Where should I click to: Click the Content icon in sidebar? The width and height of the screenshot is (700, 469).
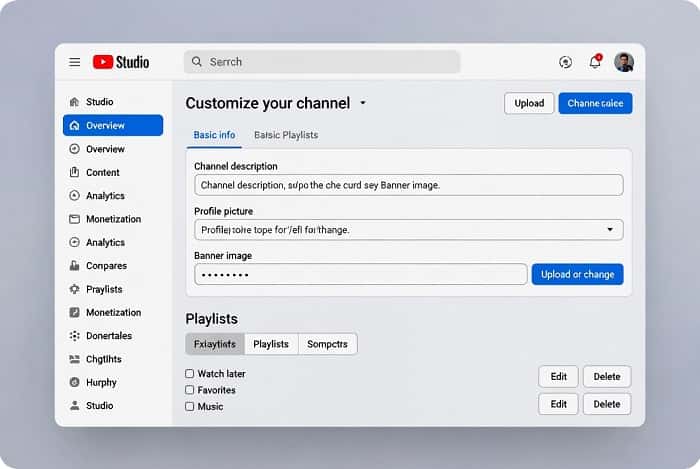pyautogui.click(x=74, y=172)
